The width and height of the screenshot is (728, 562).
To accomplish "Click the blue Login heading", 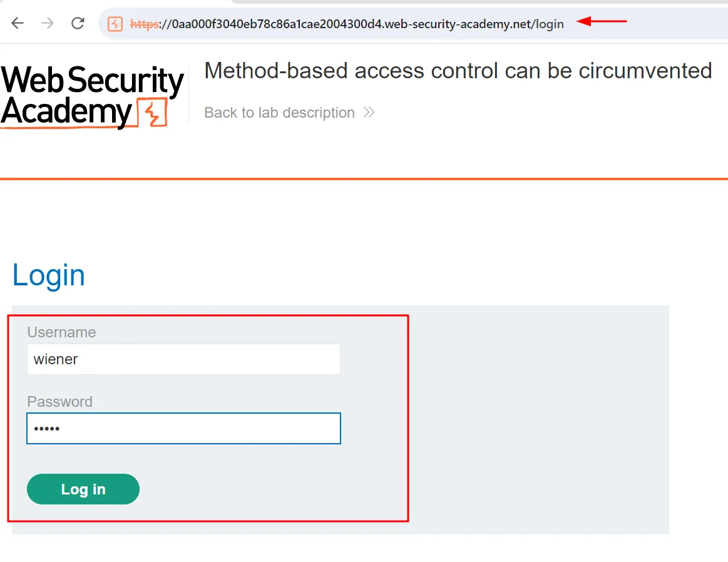I will 49,275.
